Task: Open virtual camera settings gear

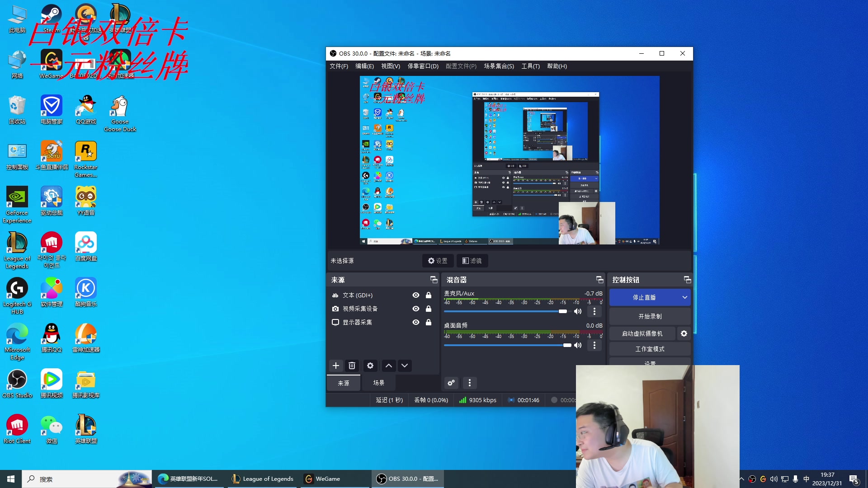Action: point(684,333)
